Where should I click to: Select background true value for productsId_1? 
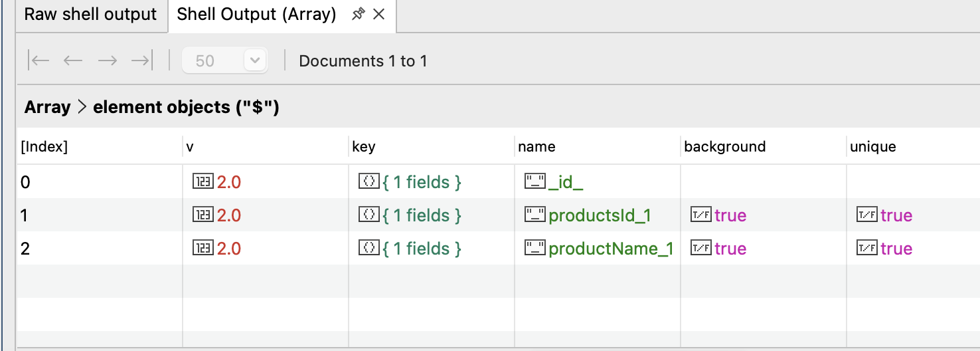730,215
